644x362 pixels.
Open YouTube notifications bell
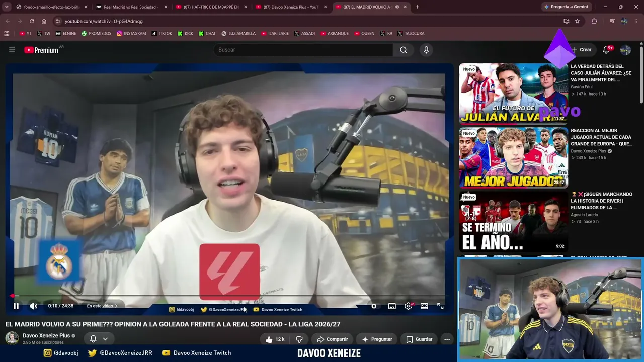tap(607, 50)
